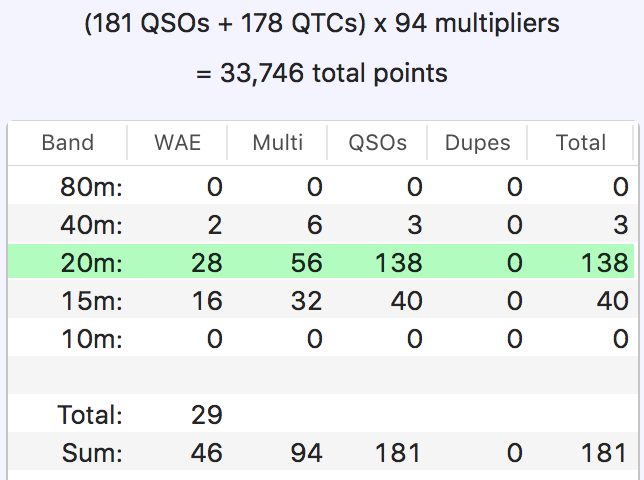Click the Total column header
The height and width of the screenshot is (480, 644).
tap(580, 143)
